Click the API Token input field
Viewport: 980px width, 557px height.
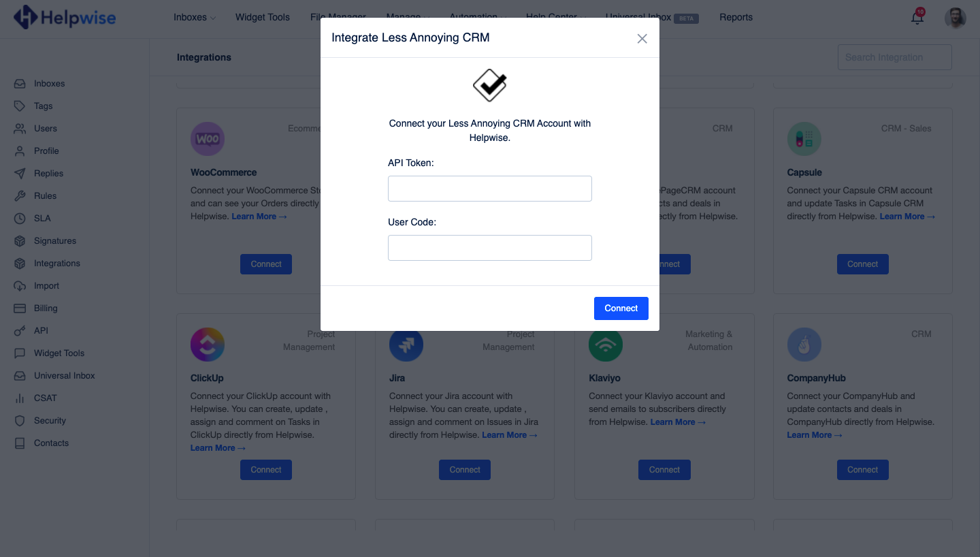(x=489, y=189)
